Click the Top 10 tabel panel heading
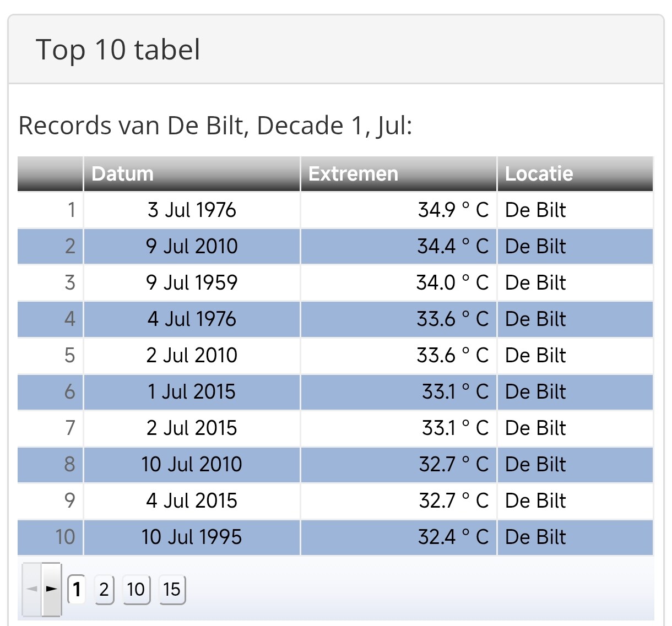This screenshot has width=672, height=626. click(118, 50)
